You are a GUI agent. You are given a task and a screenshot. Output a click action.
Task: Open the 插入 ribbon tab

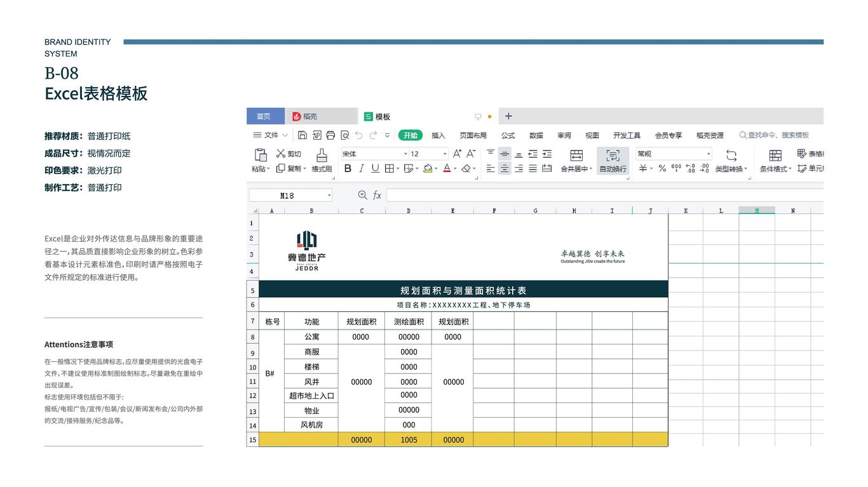[x=438, y=135]
